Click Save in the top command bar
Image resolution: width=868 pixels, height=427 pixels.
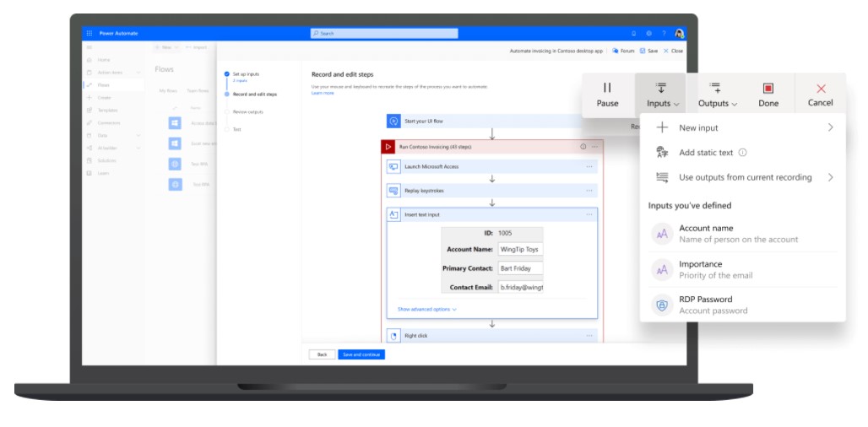648,51
